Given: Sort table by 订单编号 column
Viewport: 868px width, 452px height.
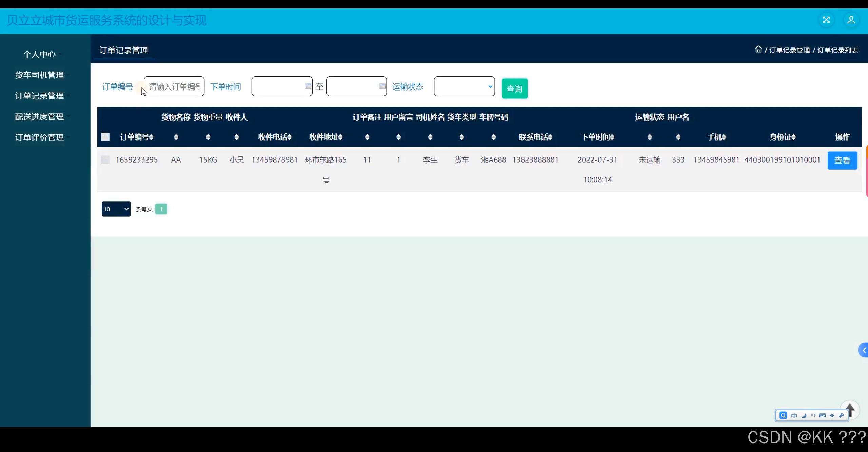Looking at the screenshot, I should [137, 137].
